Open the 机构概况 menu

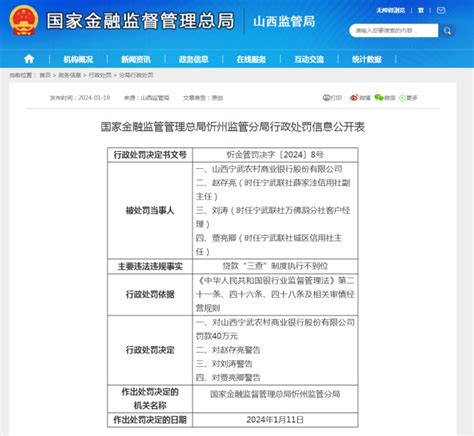pyautogui.click(x=78, y=59)
